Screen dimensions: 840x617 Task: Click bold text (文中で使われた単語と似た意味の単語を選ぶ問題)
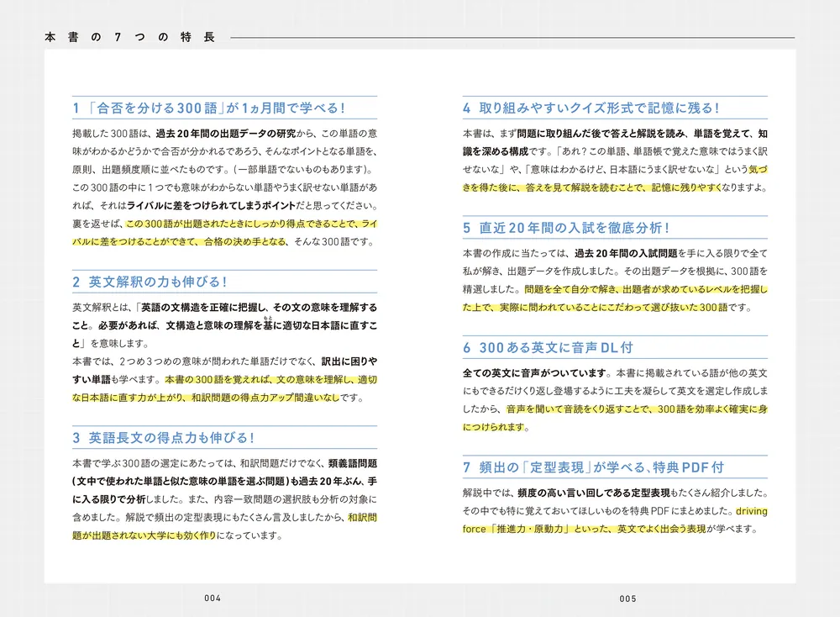click(181, 482)
